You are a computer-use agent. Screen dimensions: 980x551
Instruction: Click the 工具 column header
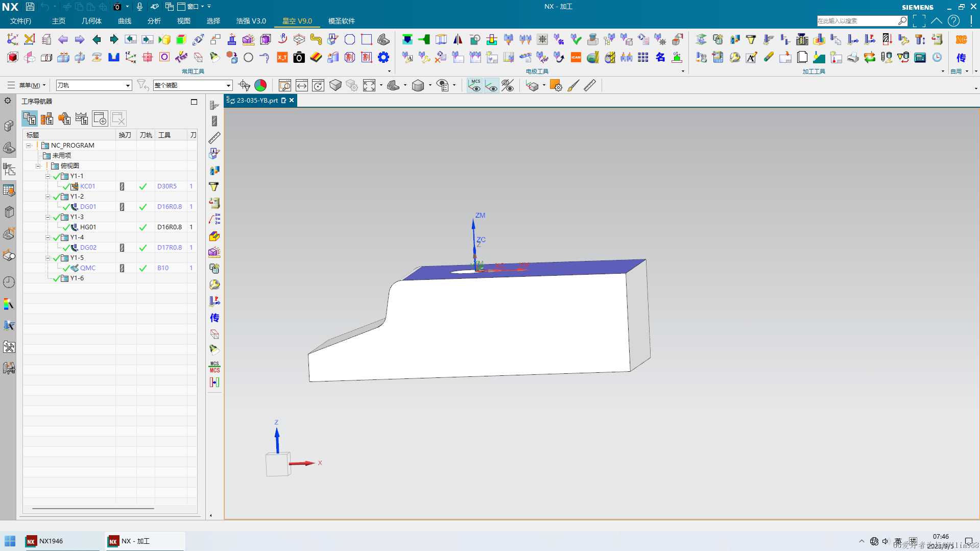[x=172, y=135]
